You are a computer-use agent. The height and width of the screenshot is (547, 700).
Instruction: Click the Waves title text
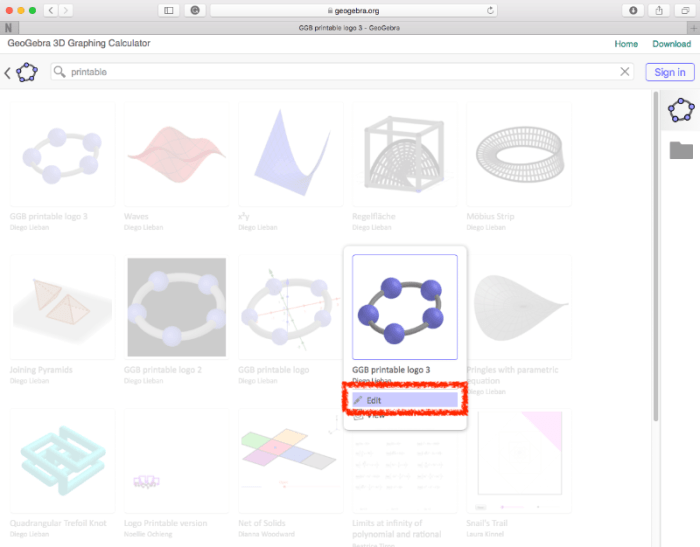(x=136, y=217)
